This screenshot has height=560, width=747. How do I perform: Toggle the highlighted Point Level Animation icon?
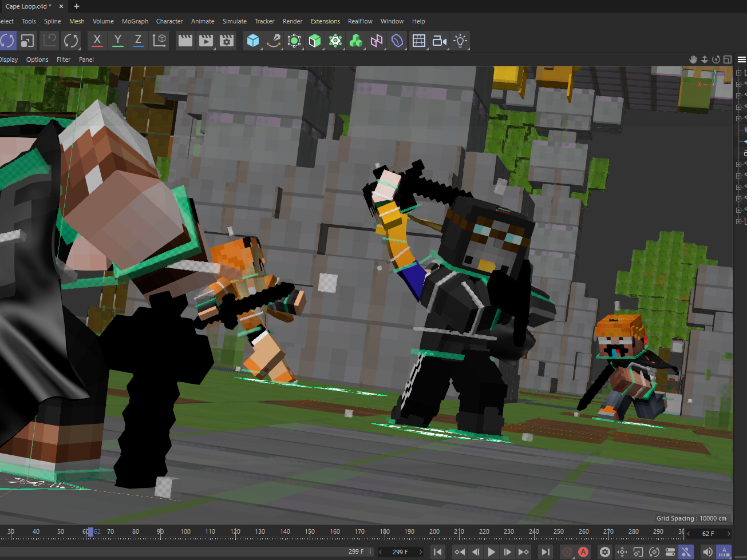point(686,552)
